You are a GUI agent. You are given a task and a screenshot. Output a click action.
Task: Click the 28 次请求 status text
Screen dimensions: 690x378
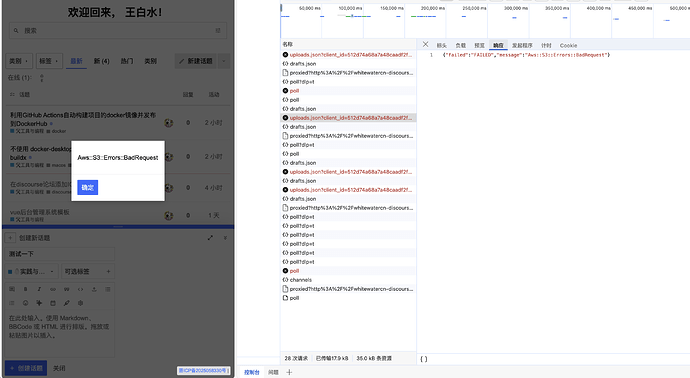[296, 358]
